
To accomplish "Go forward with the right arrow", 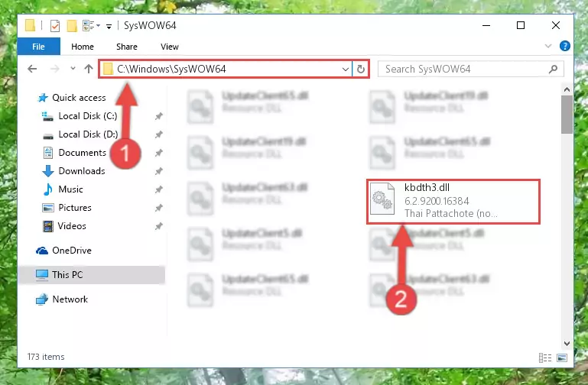I will [55, 69].
